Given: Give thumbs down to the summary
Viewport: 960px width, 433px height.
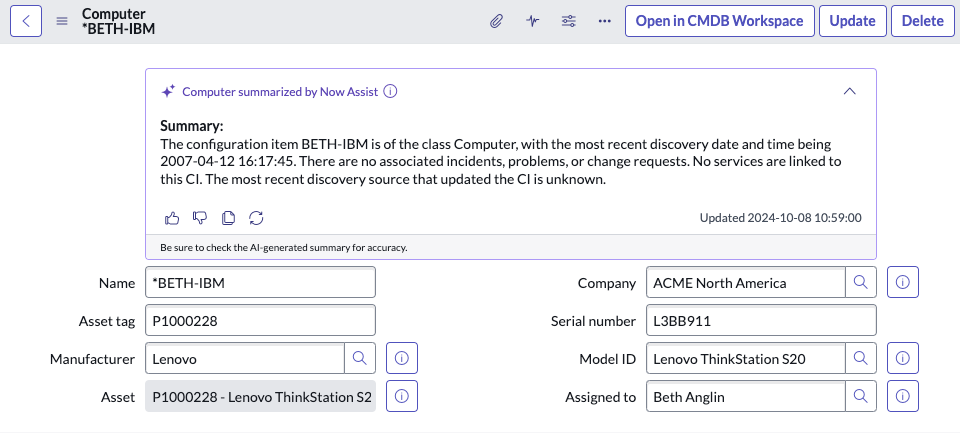Looking at the screenshot, I should pos(200,217).
